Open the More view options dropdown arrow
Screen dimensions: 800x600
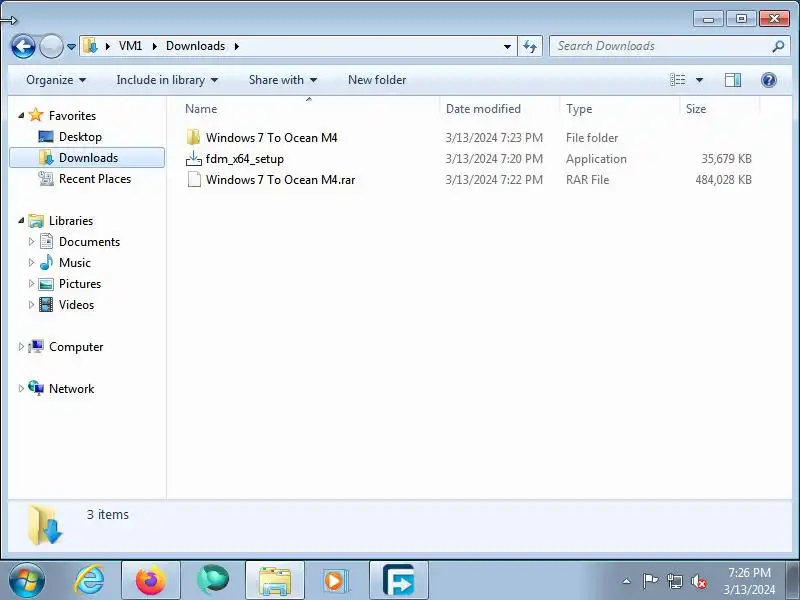tap(699, 80)
